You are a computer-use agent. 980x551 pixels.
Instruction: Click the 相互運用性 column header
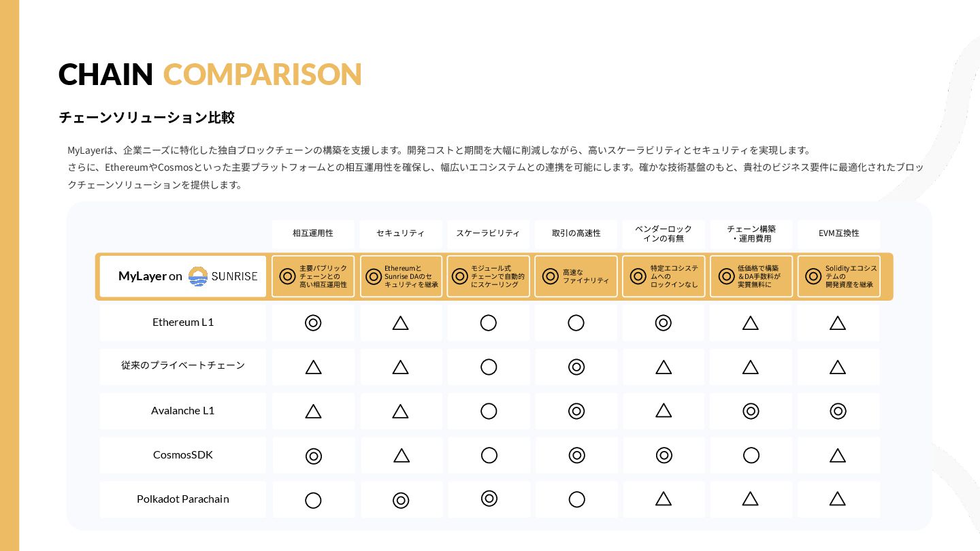pos(313,233)
